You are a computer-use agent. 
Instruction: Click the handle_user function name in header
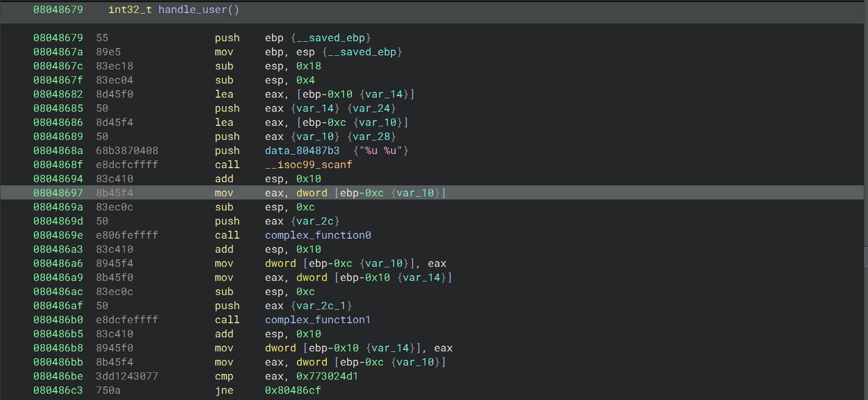coord(193,10)
